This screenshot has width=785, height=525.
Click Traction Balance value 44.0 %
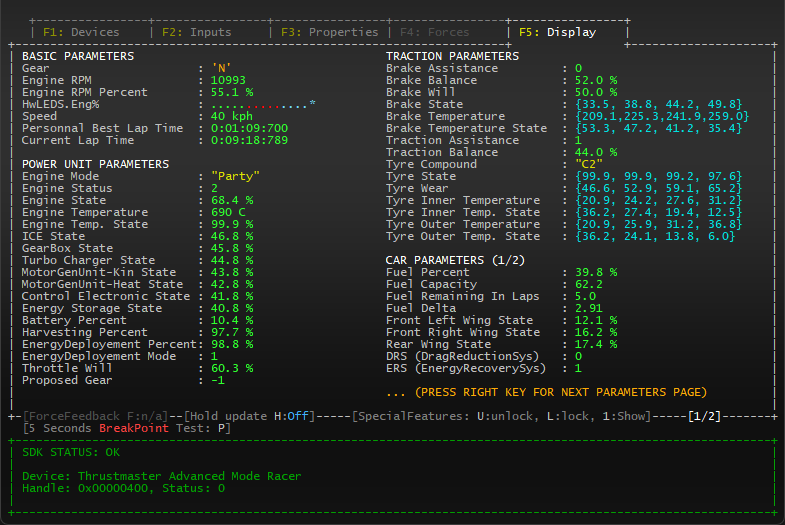click(x=596, y=152)
